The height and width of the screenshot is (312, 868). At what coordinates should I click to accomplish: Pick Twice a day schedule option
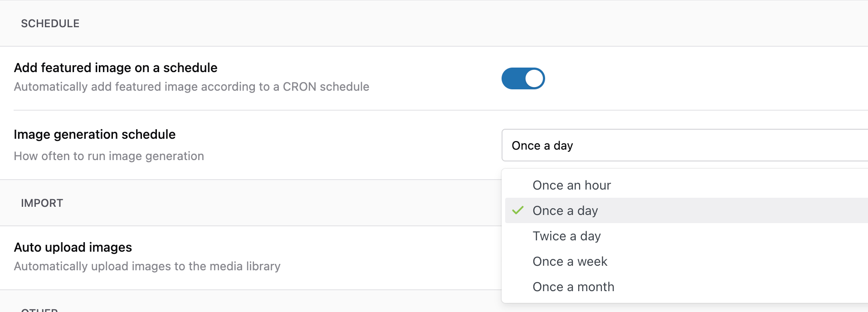click(x=566, y=236)
